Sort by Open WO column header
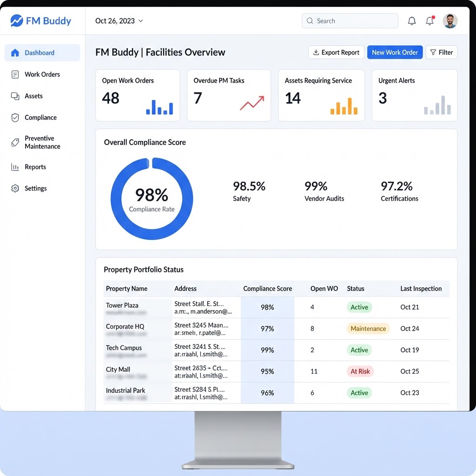Viewport: 476px width, 476px height. click(324, 289)
